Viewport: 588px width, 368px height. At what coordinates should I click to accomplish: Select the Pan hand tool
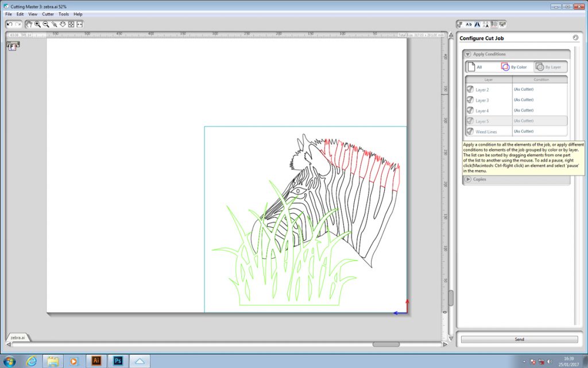[x=29, y=24]
